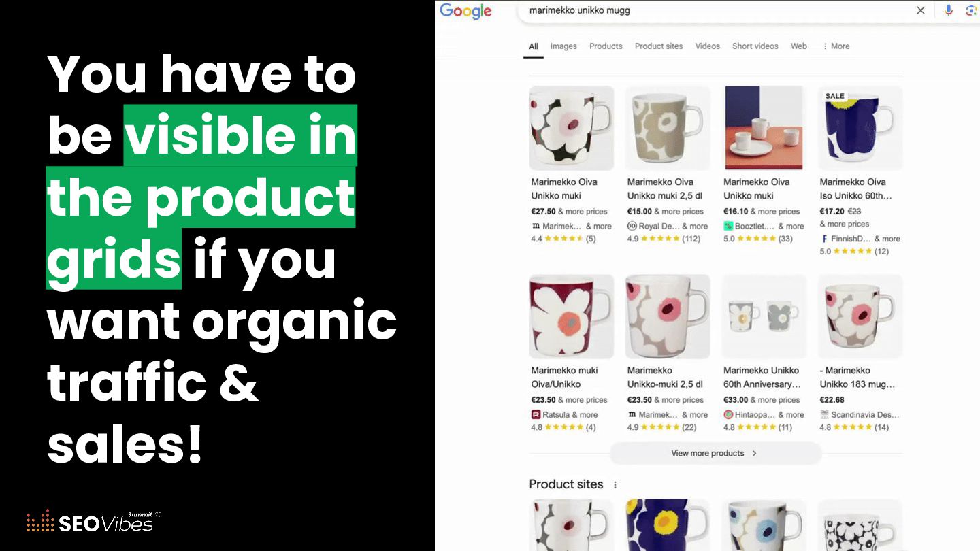
Task: Click the Boozt store icon
Action: click(x=728, y=226)
